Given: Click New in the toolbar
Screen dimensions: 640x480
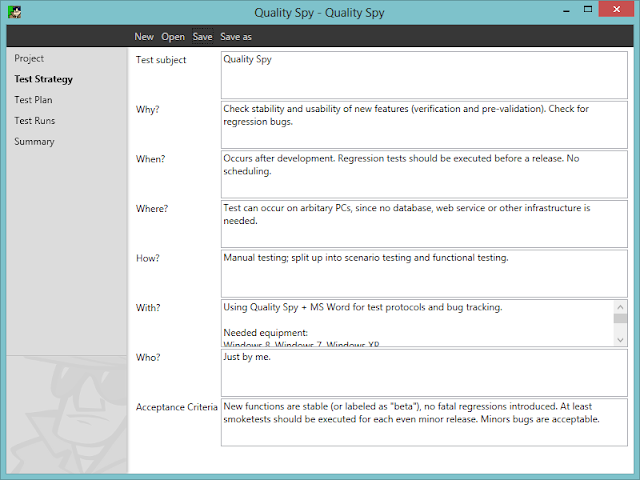Looking at the screenshot, I should coord(144,37).
